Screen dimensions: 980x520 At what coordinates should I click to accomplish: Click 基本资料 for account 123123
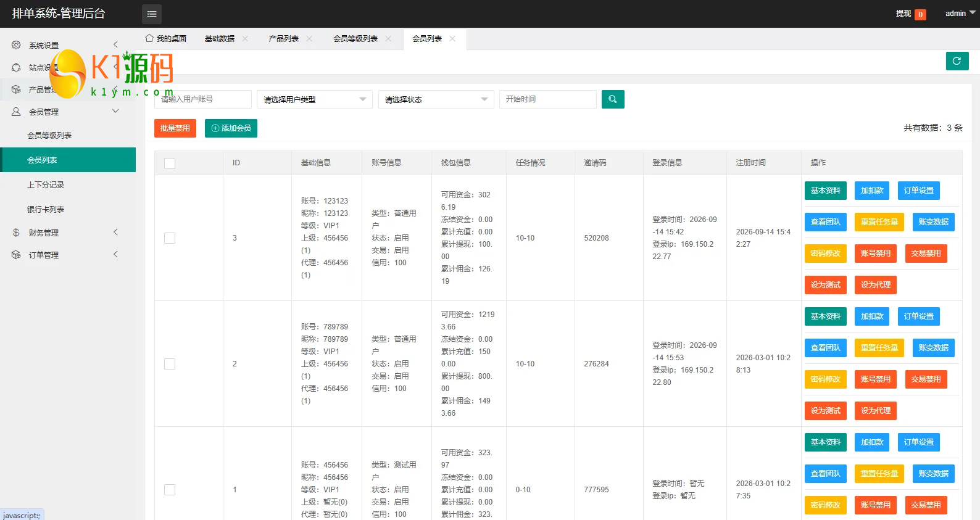point(826,191)
